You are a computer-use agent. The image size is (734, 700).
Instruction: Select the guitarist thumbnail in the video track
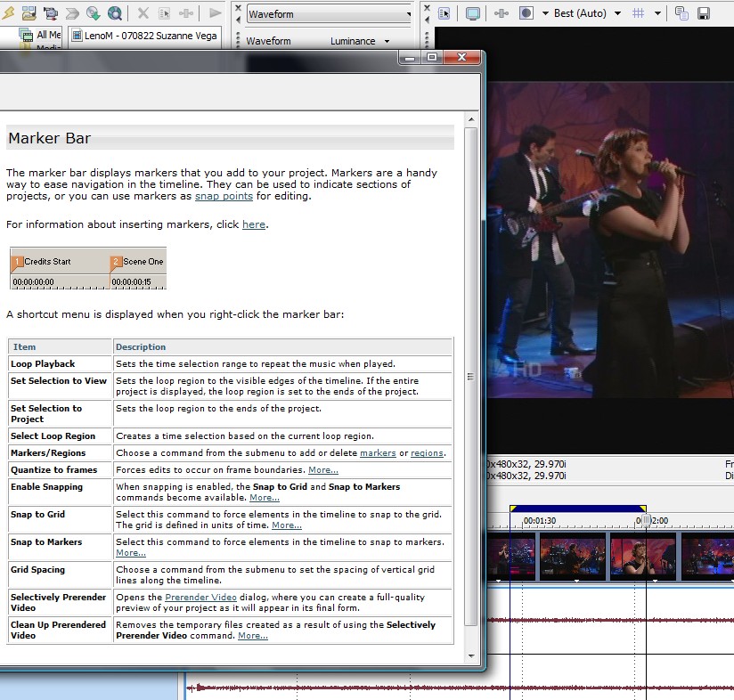pos(573,557)
